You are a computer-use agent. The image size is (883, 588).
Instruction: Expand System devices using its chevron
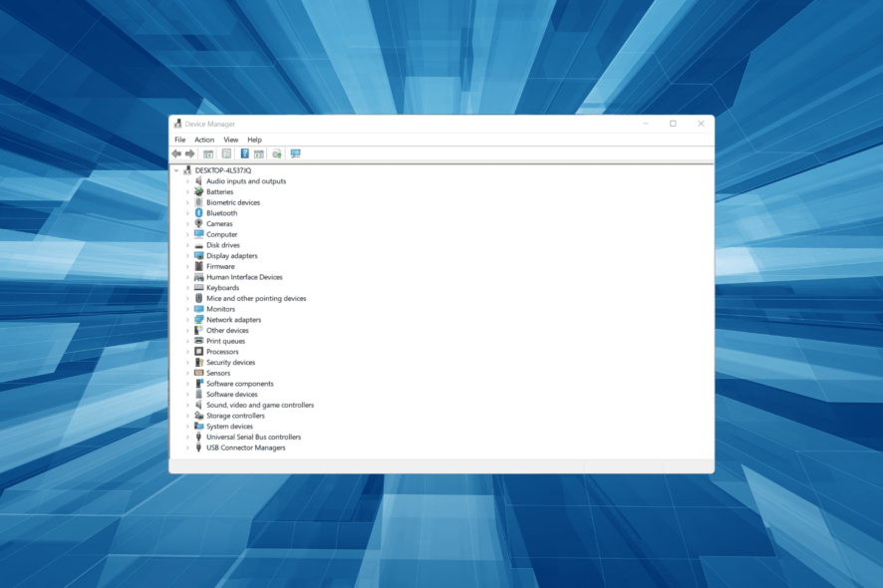click(187, 427)
